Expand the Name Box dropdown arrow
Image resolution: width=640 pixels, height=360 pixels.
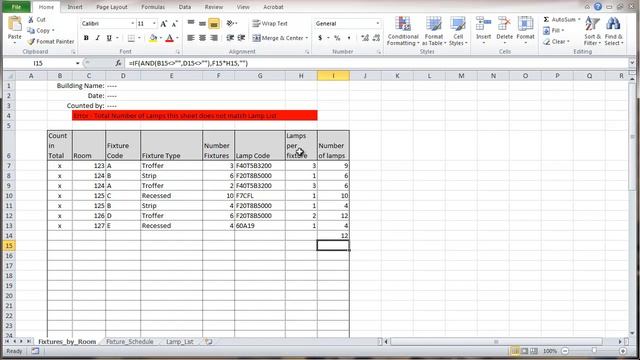tap(78, 63)
